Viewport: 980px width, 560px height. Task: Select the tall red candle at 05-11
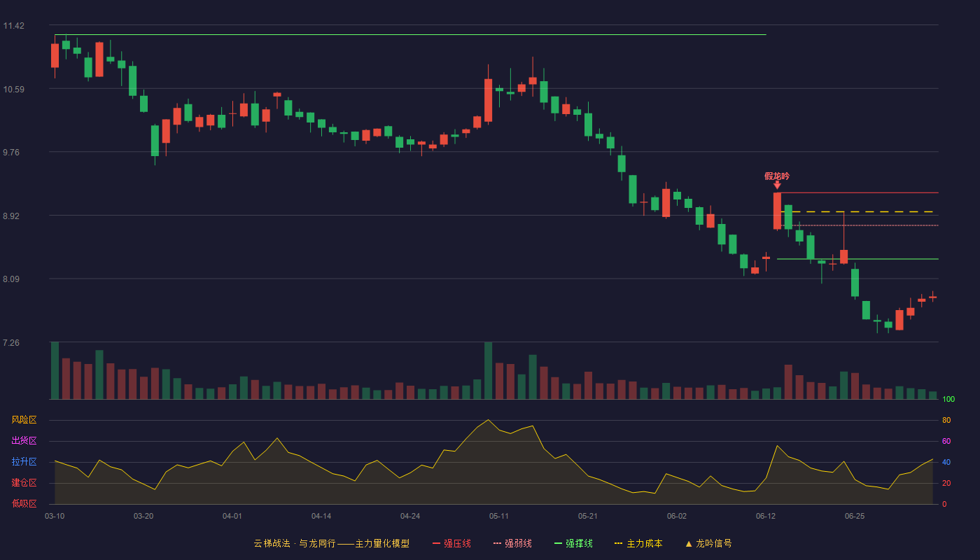pos(488,100)
